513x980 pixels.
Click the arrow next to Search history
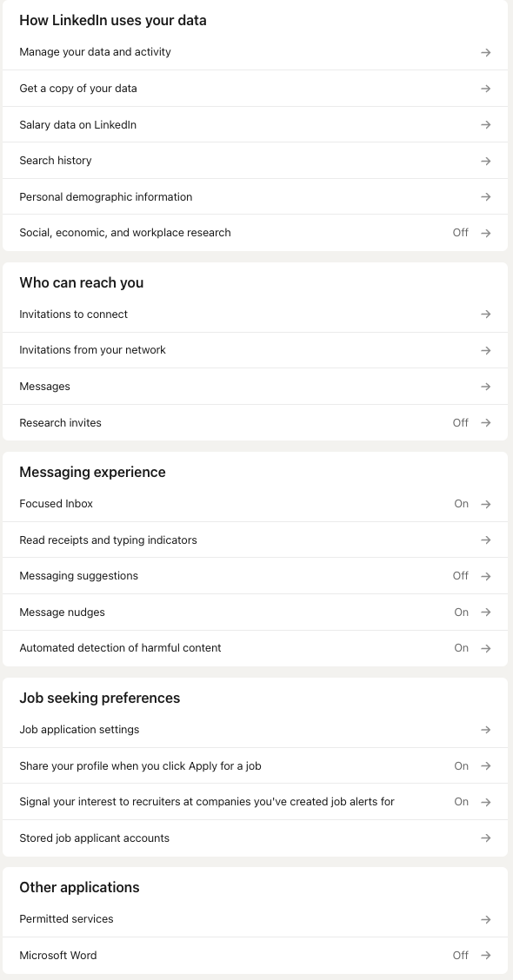pyautogui.click(x=485, y=160)
